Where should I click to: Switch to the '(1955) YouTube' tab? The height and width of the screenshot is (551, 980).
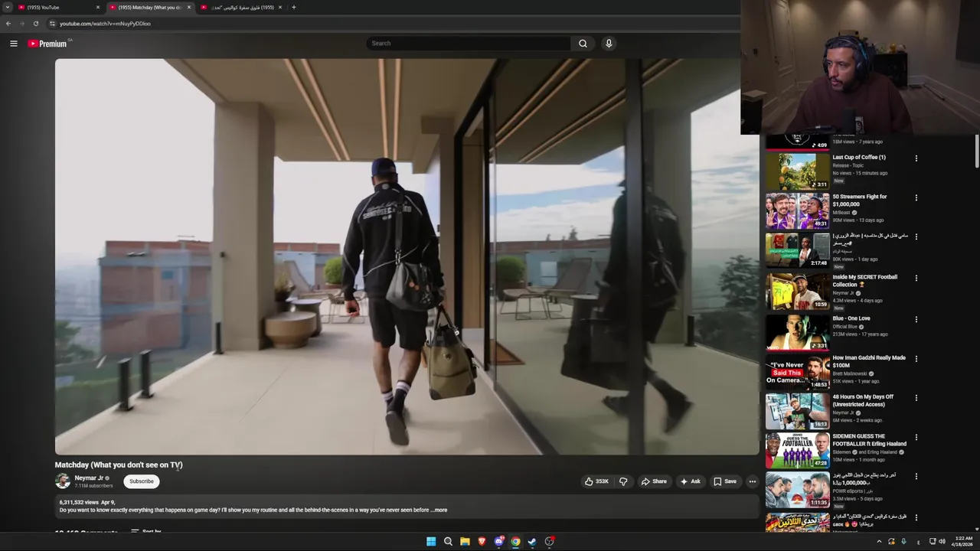(x=59, y=8)
